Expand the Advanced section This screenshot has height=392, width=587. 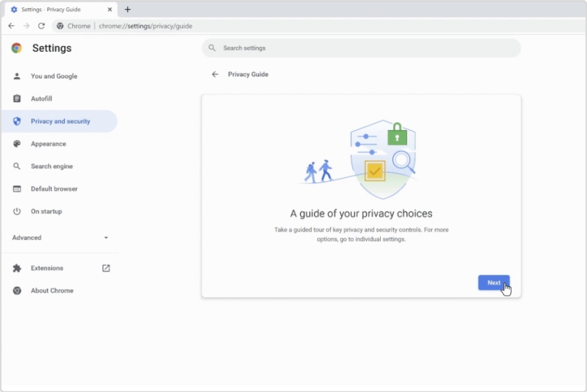click(x=59, y=237)
